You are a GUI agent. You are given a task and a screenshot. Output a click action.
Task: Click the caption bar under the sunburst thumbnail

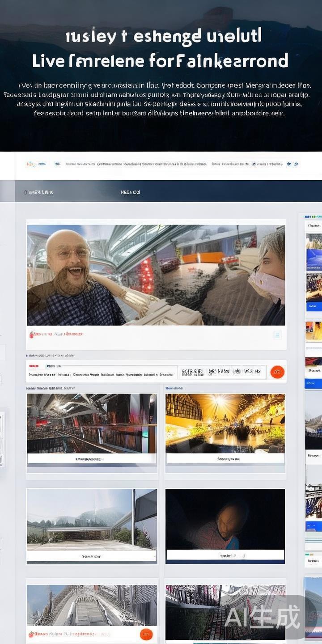point(225,459)
